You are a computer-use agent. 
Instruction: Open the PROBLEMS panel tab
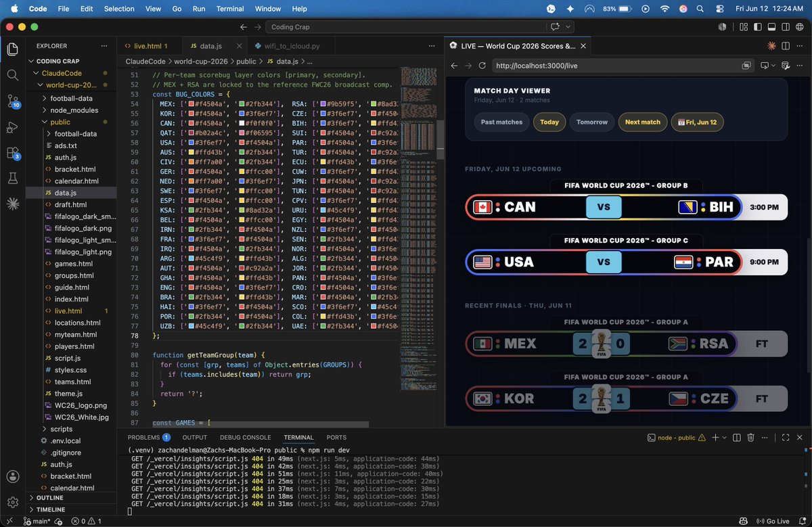pyautogui.click(x=148, y=438)
